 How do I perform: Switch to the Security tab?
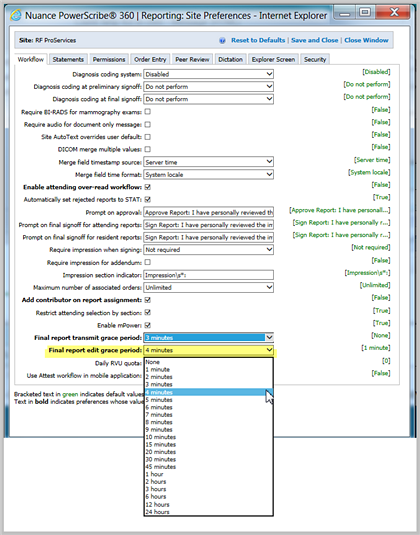[x=315, y=59]
